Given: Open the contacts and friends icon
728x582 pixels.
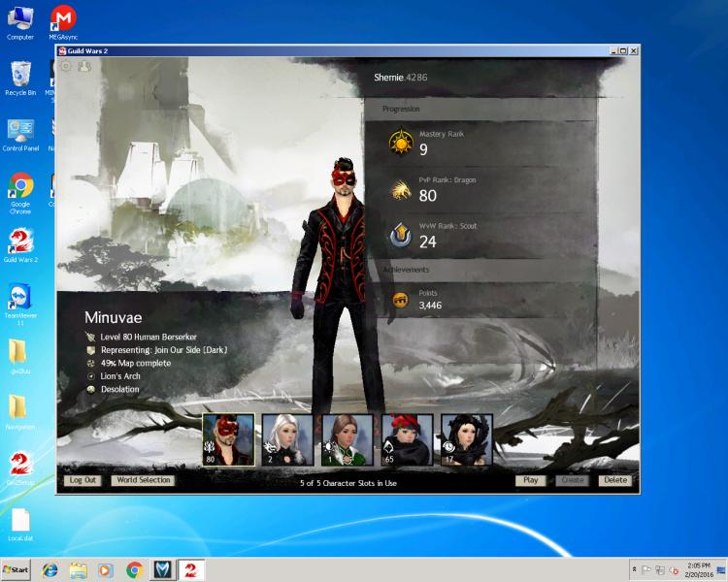Looking at the screenshot, I should click(x=84, y=67).
